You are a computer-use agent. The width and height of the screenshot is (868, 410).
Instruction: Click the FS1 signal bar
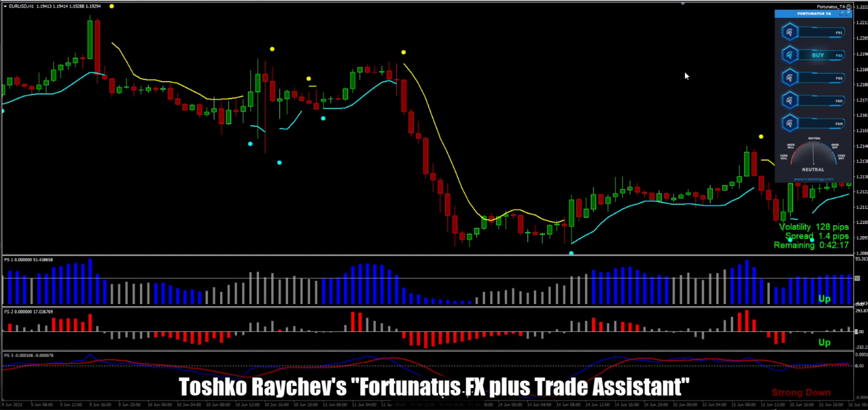tap(820, 32)
